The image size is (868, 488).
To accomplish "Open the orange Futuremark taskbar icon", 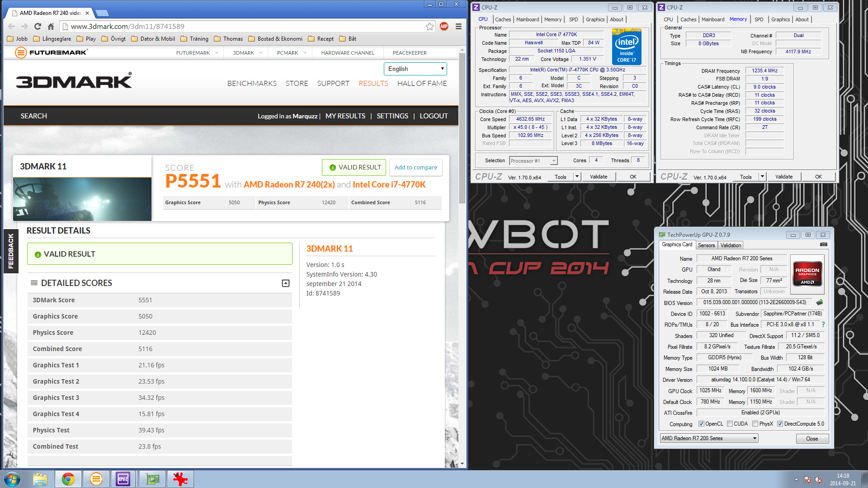I will click(x=96, y=479).
